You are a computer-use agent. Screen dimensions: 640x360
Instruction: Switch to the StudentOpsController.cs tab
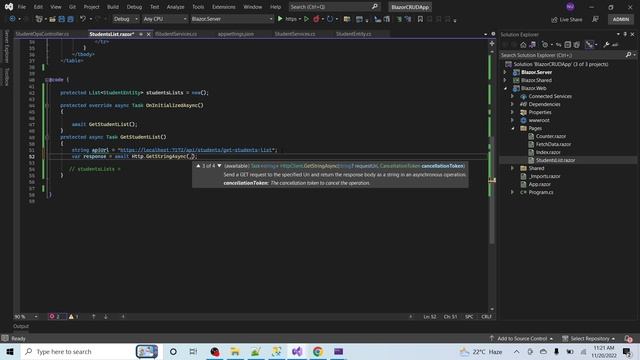point(42,34)
